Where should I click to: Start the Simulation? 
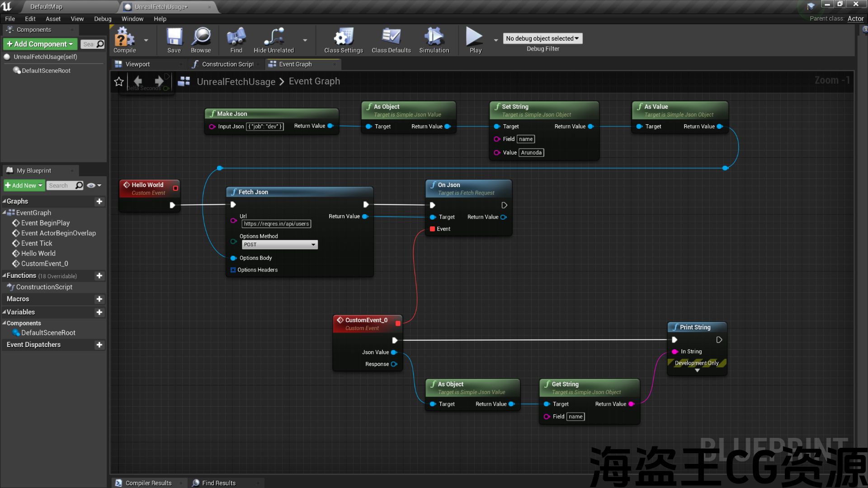tap(434, 37)
